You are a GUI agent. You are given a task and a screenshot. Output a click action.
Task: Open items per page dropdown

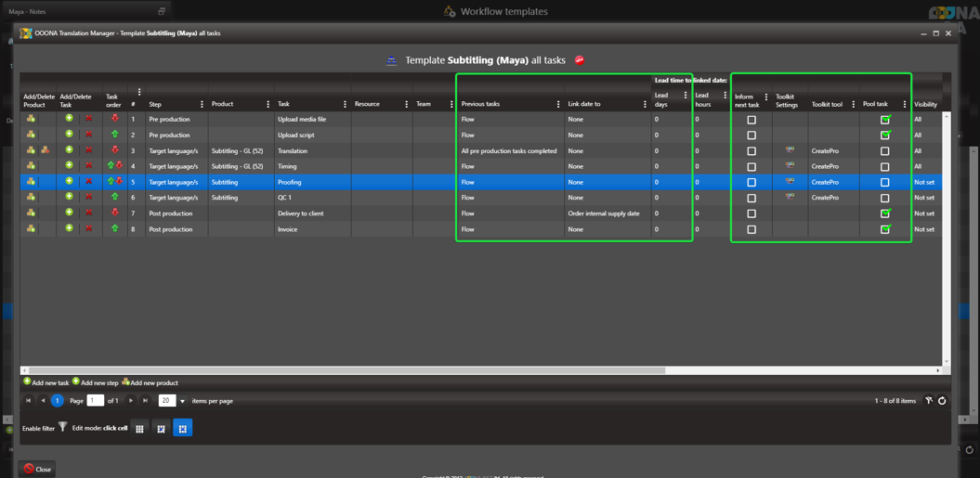[x=182, y=401]
